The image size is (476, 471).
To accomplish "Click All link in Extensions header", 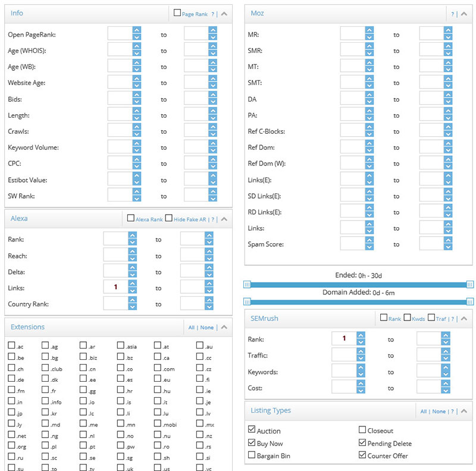I will 191,328.
